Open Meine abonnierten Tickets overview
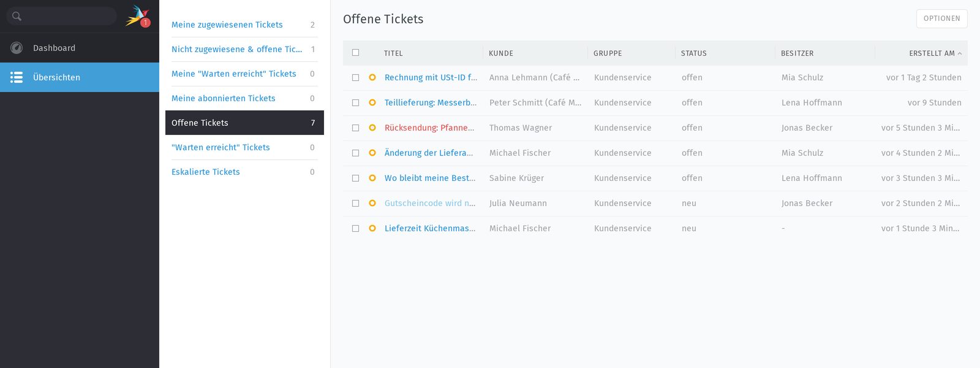980x368 pixels. [x=244, y=98]
